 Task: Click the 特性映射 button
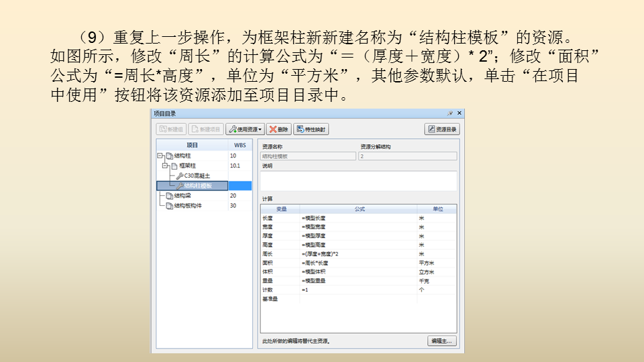coord(311,129)
